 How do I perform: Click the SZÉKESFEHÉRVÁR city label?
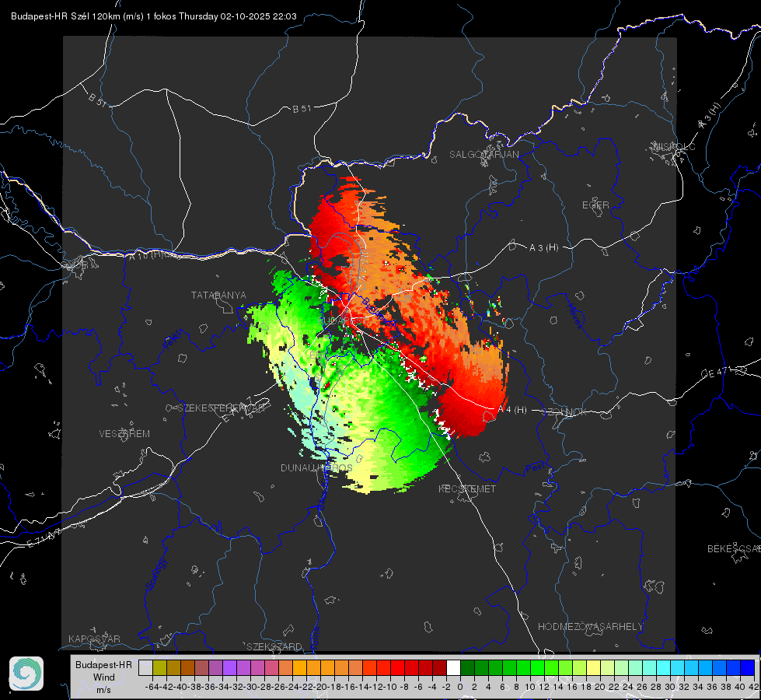click(x=223, y=408)
